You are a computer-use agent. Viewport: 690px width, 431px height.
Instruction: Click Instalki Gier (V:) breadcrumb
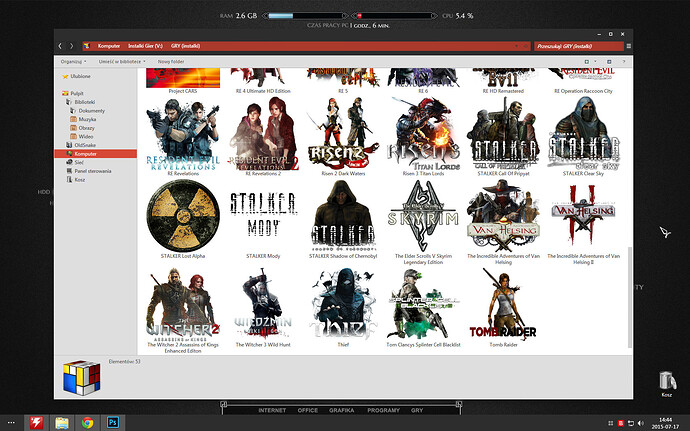pyautogui.click(x=145, y=46)
